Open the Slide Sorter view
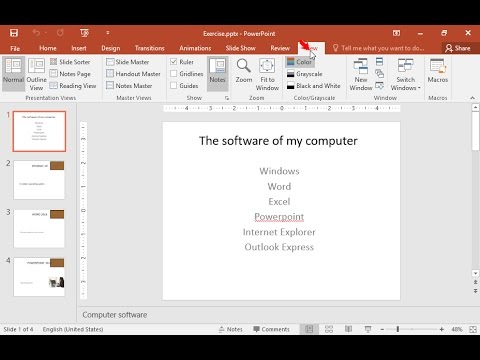 pos(70,62)
